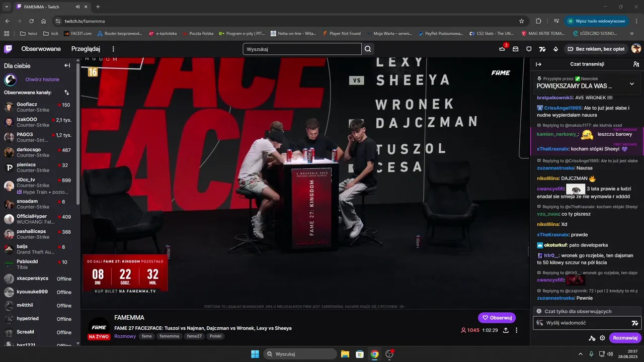Click the search magnifier button
This screenshot has width=644, height=362.
(x=368, y=49)
